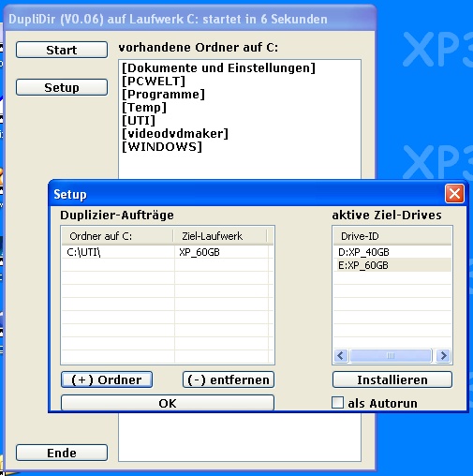Enable the 'als Autorun' checkbox
This screenshot has width=473, height=476.
337,403
